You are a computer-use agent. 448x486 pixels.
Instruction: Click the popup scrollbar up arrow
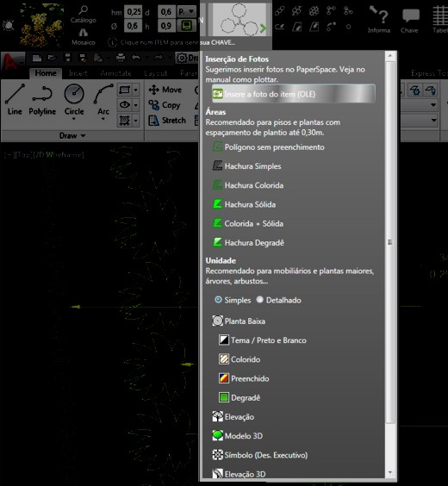click(390, 56)
